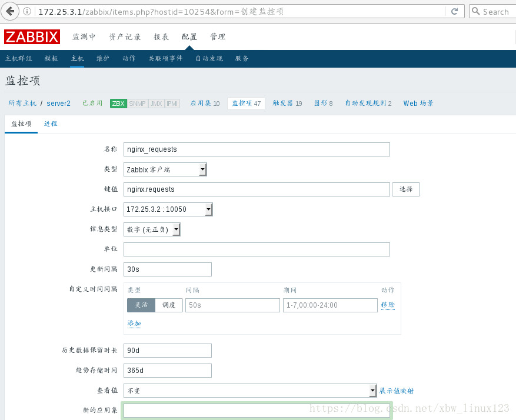Screen dimensions: 516x420
Task: Open the 主机接口 dropdown 172.25.3.2 : 10050
Action: pyautogui.click(x=168, y=209)
